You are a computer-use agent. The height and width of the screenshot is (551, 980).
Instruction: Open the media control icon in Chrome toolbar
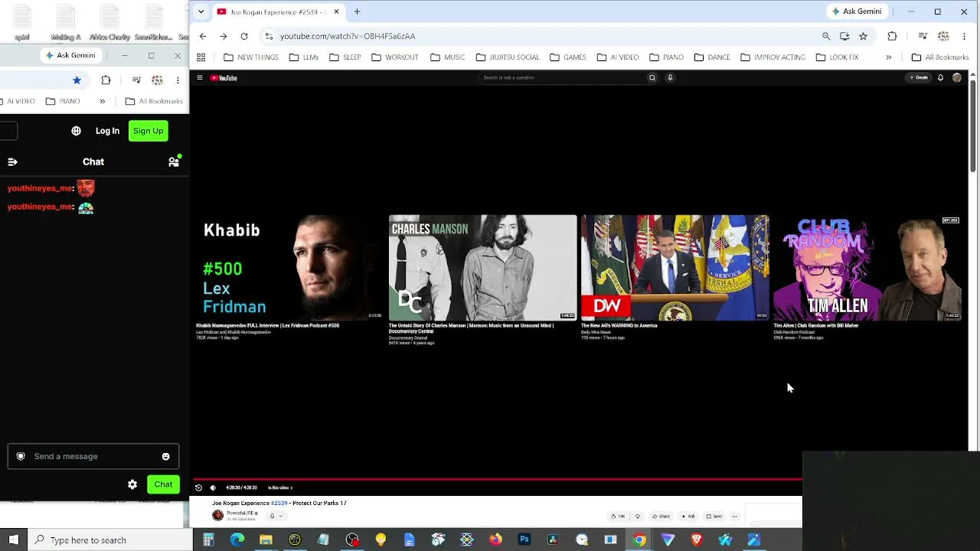pos(923,36)
